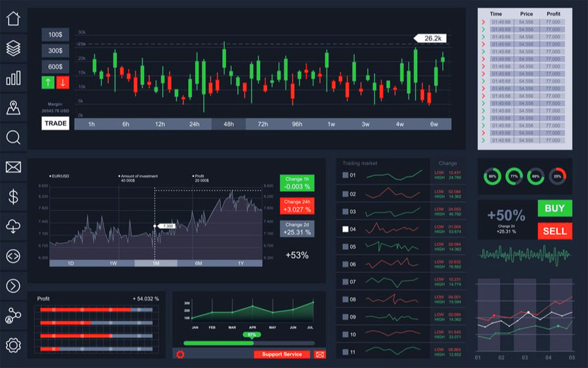Click the green 57% progress slider

[250, 335]
